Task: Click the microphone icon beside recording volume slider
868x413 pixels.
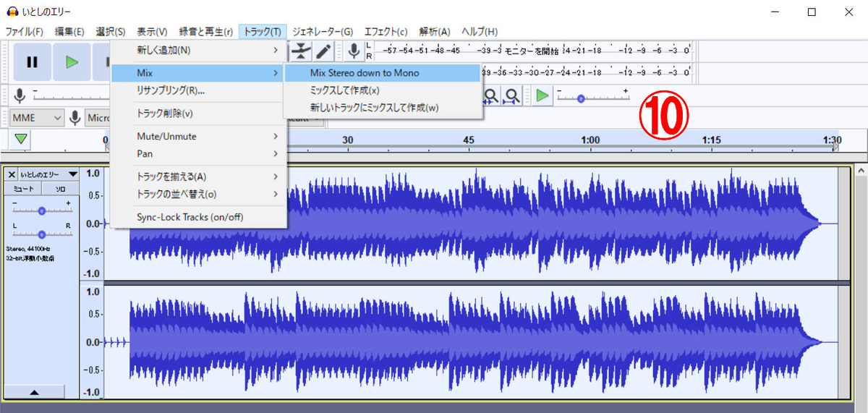Action: click(20, 95)
